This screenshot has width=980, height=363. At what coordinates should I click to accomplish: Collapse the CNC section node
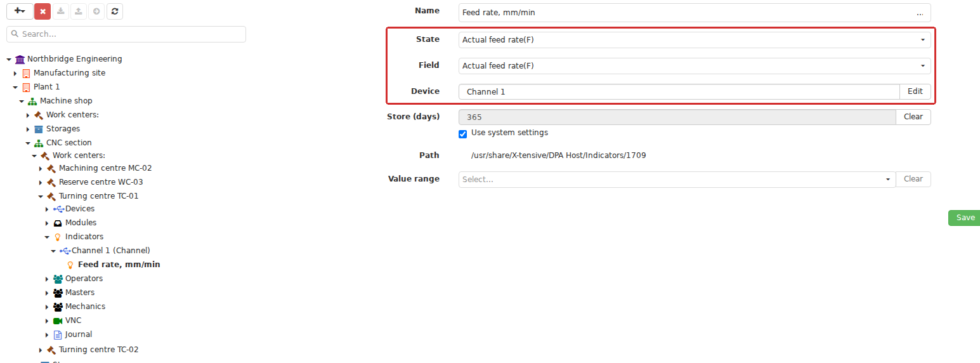(x=28, y=143)
